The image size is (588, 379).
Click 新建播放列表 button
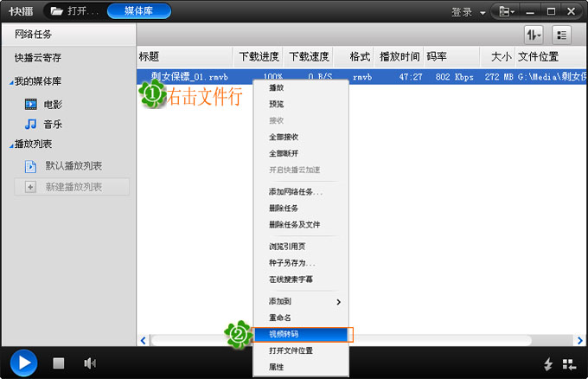[72, 187]
